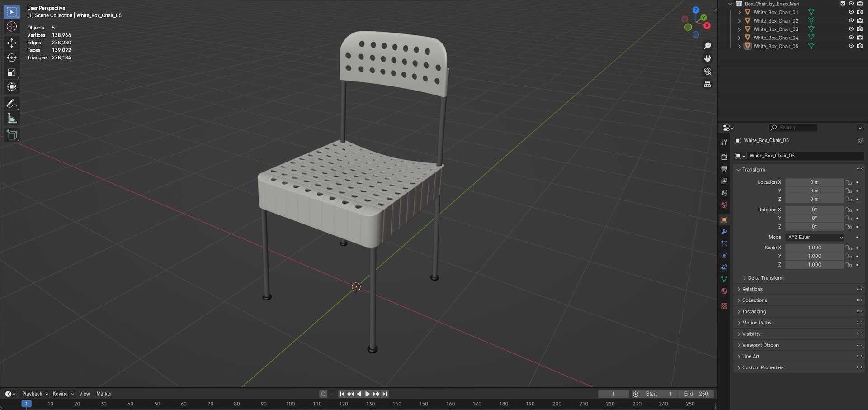
Task: Open the World properties tab icon
Action: click(724, 205)
